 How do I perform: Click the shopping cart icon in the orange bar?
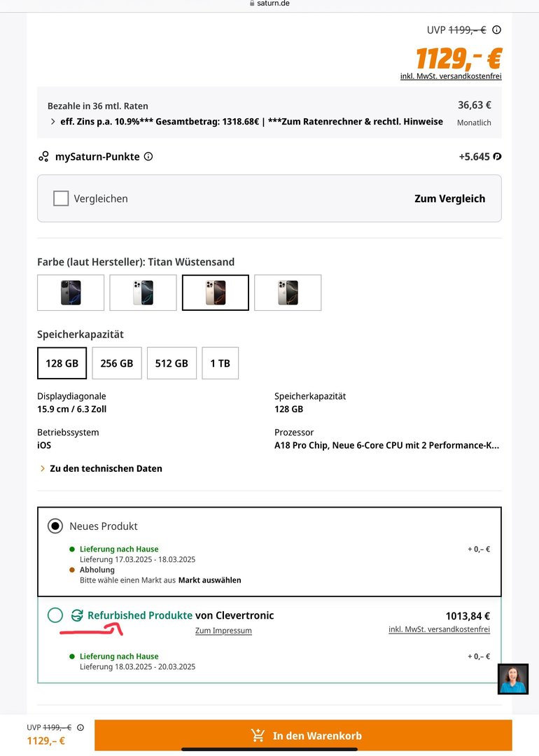[x=258, y=736]
